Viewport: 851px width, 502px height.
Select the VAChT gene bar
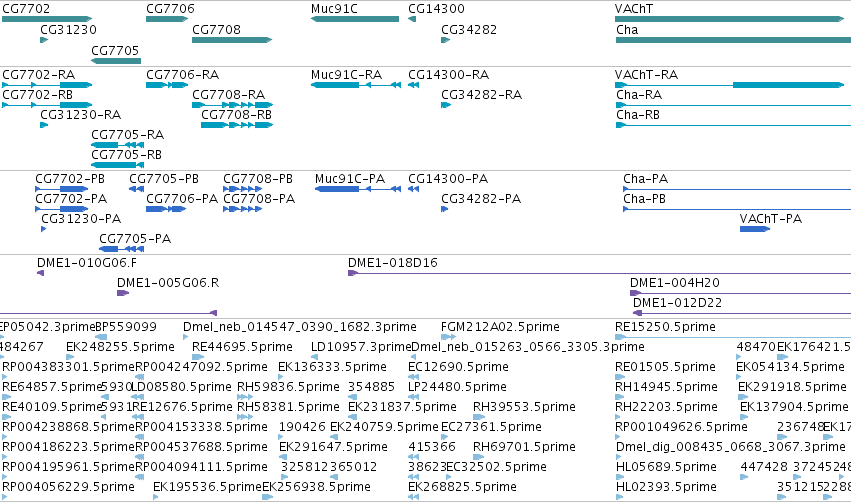(729, 19)
